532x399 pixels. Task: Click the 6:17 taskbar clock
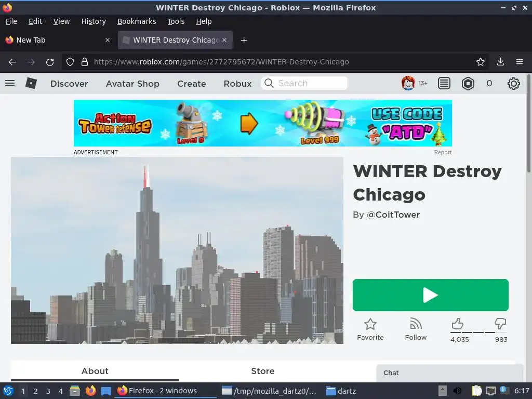(522, 391)
